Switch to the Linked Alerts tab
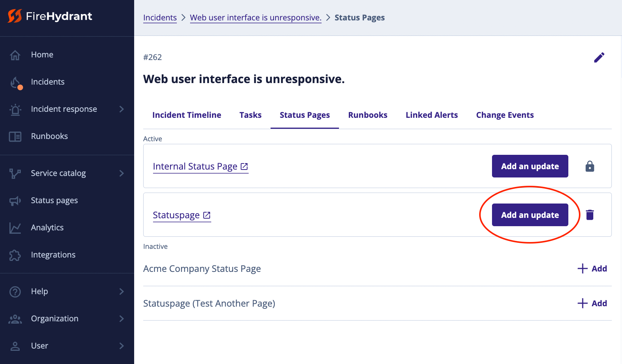622x364 pixels. point(432,115)
